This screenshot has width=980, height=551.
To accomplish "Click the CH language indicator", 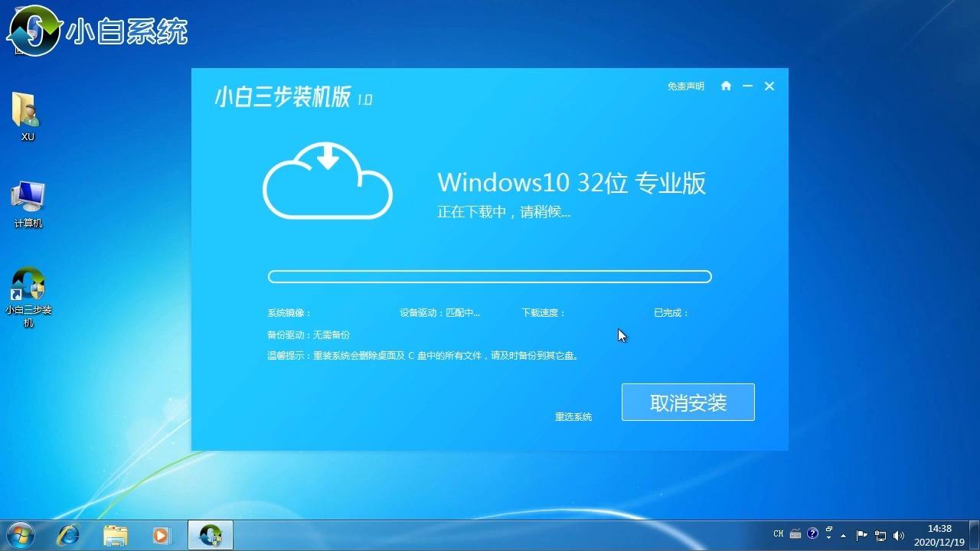I will click(x=779, y=534).
